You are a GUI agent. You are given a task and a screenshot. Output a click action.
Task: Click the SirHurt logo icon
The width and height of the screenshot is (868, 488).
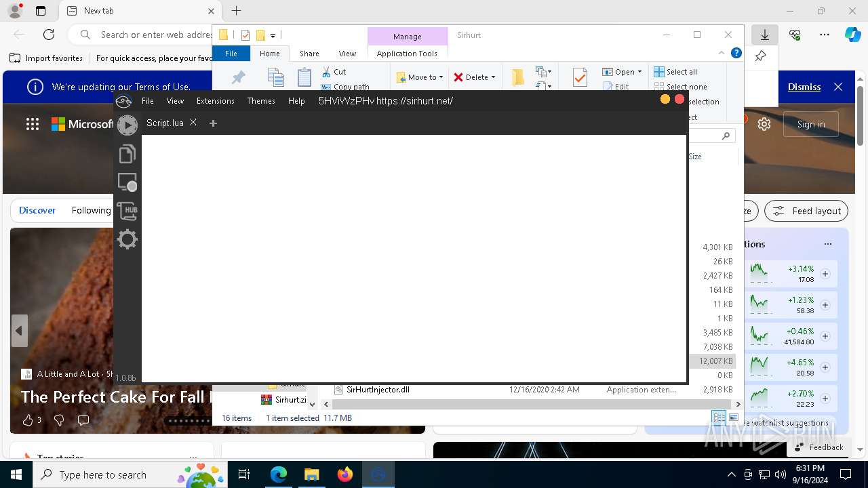click(x=123, y=101)
